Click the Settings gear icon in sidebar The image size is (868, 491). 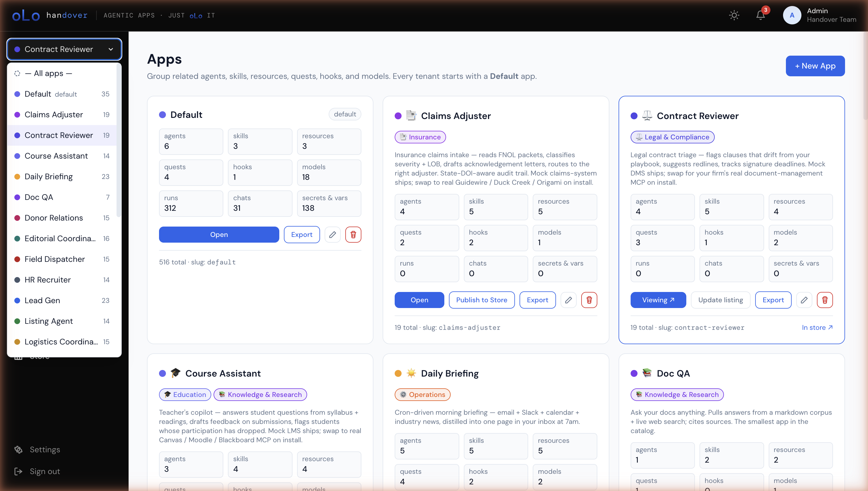(x=19, y=449)
